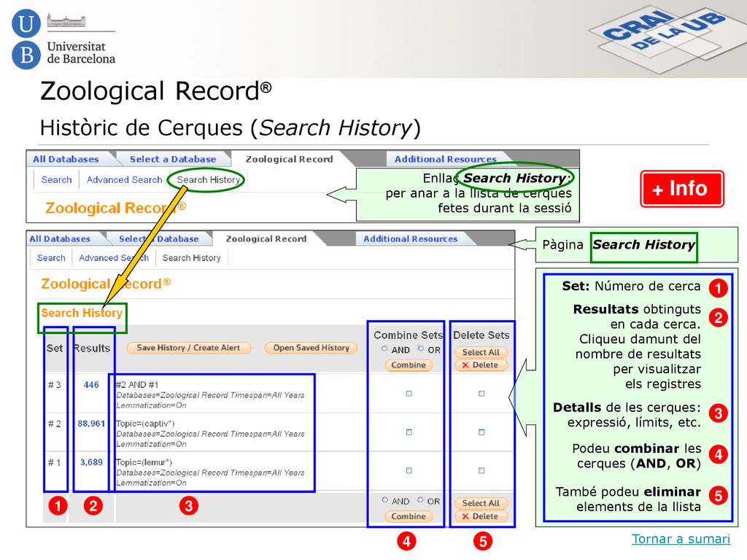Screen dimensions: 747x560
Task: Click Combine button under the Combine Sets header
Action: (409, 365)
